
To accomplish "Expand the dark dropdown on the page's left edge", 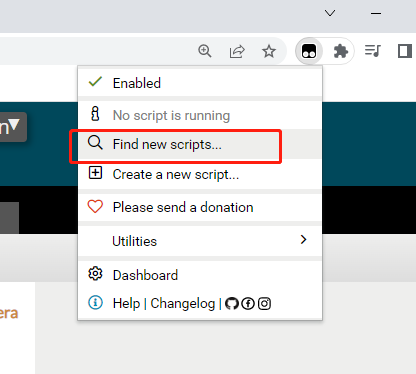I will pyautogui.click(x=12, y=127).
